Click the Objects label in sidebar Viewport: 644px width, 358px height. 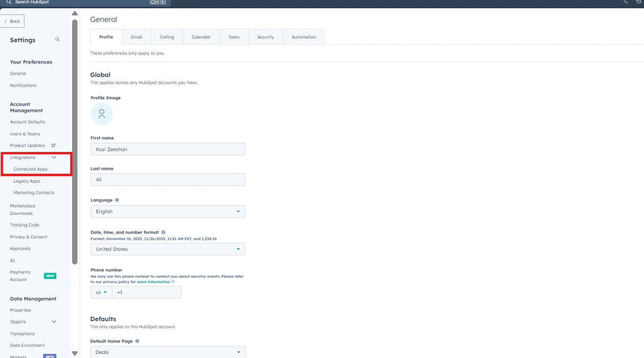tap(18, 322)
